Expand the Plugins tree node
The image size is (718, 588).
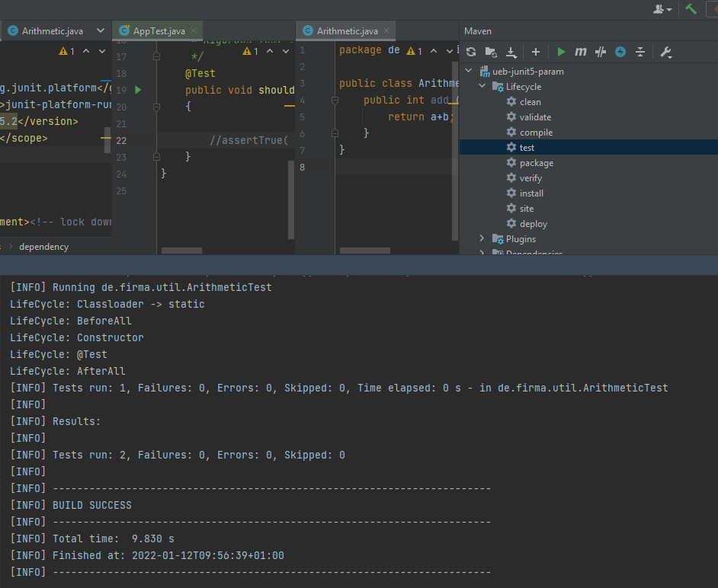(482, 239)
